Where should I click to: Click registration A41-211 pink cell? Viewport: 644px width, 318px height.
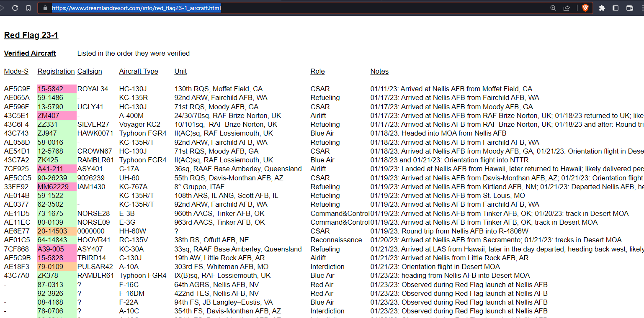click(57, 169)
